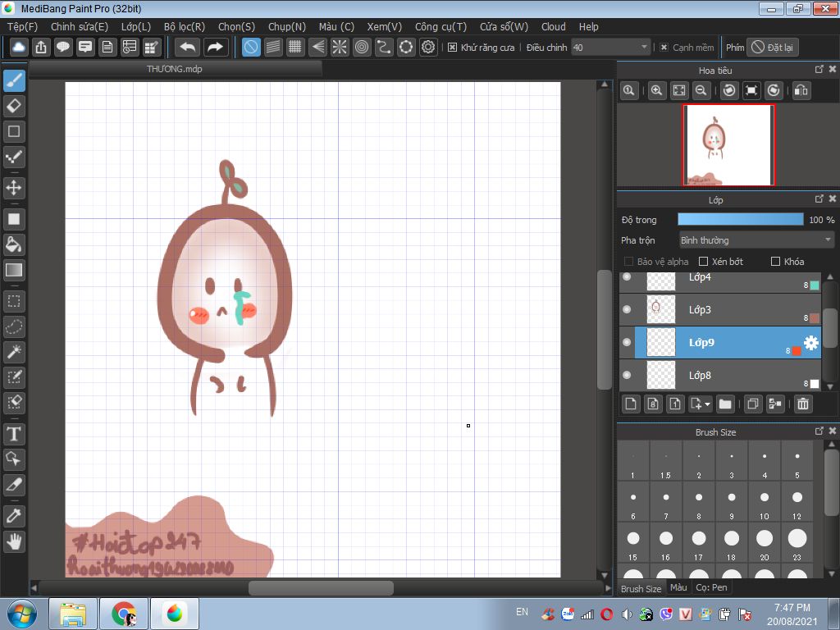Click the Undo arrow in toolbar
This screenshot has width=840, height=630.
tap(187, 48)
